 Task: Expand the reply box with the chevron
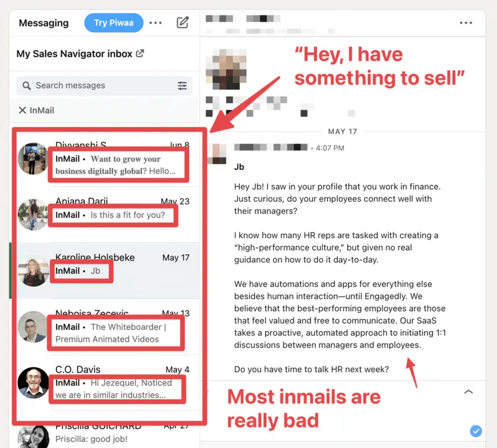[x=468, y=392]
